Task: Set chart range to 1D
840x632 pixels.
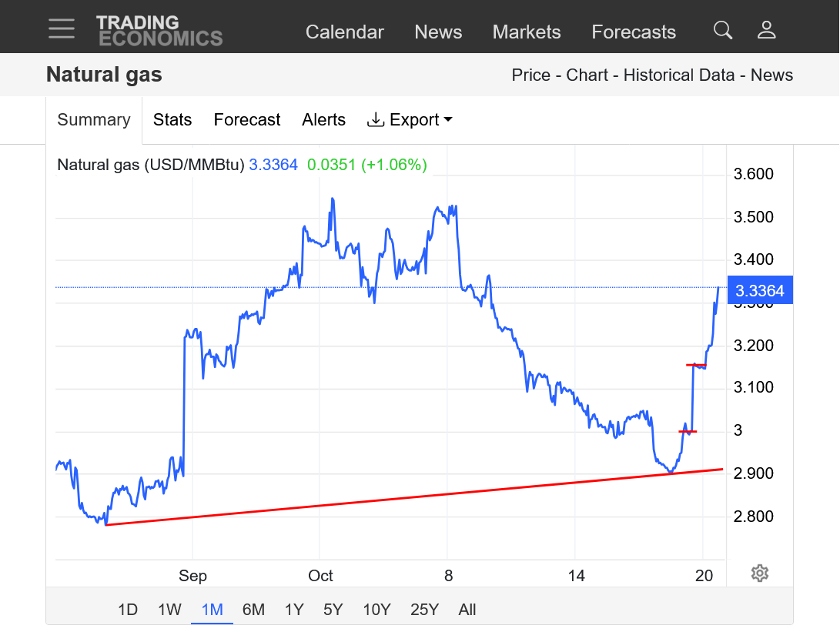Action: pos(128,610)
